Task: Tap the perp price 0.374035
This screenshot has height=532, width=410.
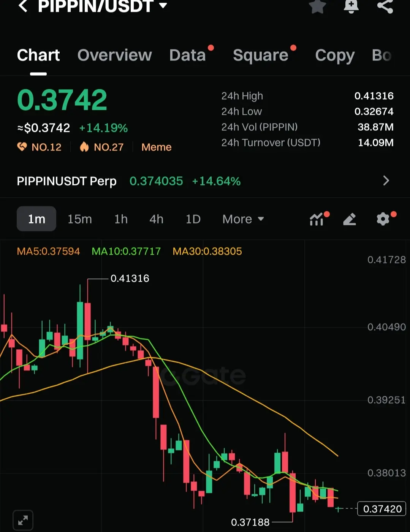Action: pos(156,181)
